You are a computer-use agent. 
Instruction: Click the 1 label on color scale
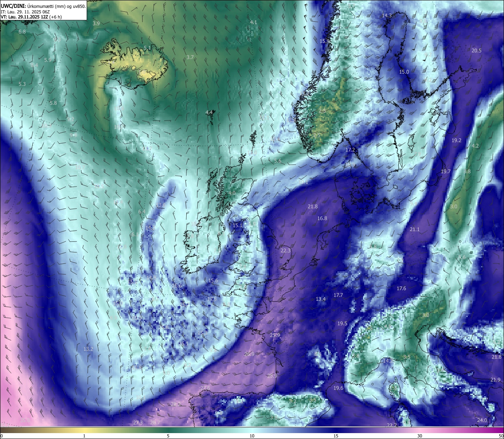click(84, 436)
